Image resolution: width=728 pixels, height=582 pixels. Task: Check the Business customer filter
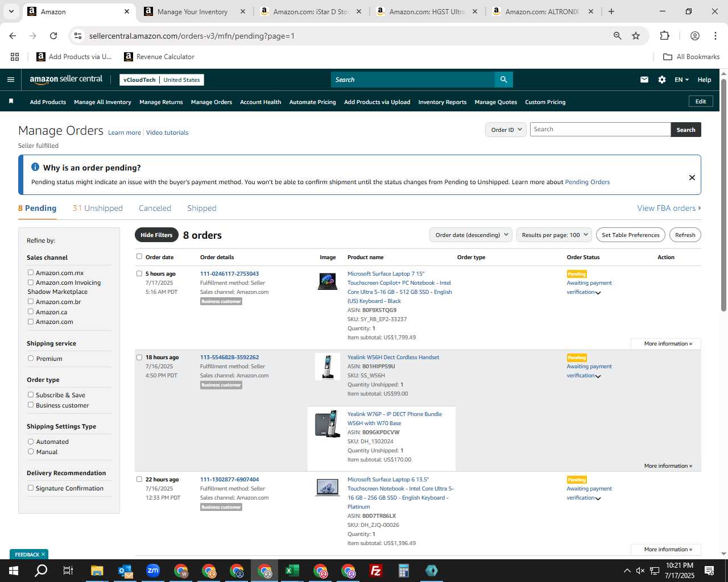[31, 405]
